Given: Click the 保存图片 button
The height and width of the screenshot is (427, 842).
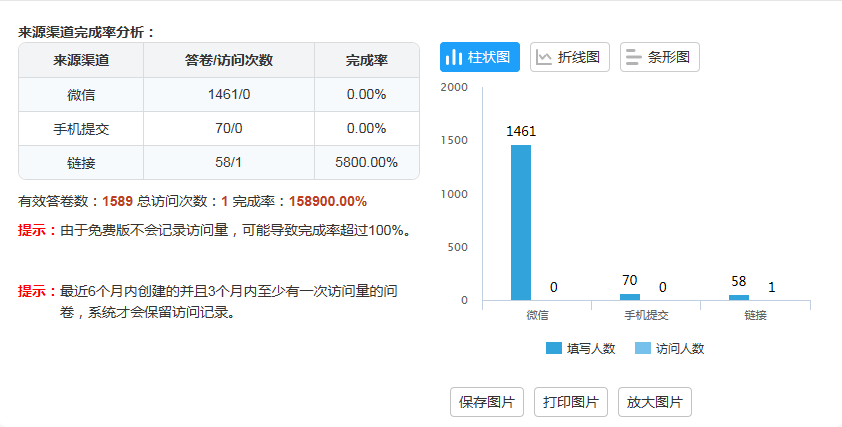Looking at the screenshot, I should pos(487,402).
